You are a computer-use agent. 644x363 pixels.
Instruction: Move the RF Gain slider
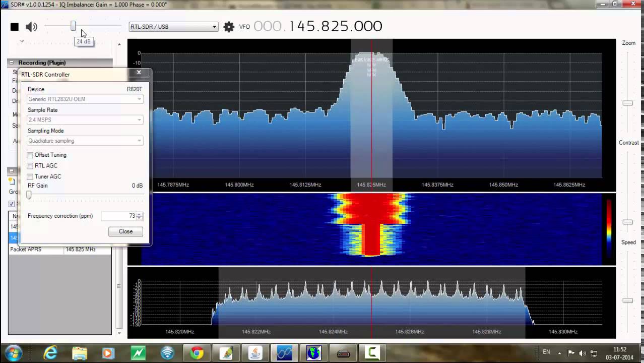(x=29, y=195)
